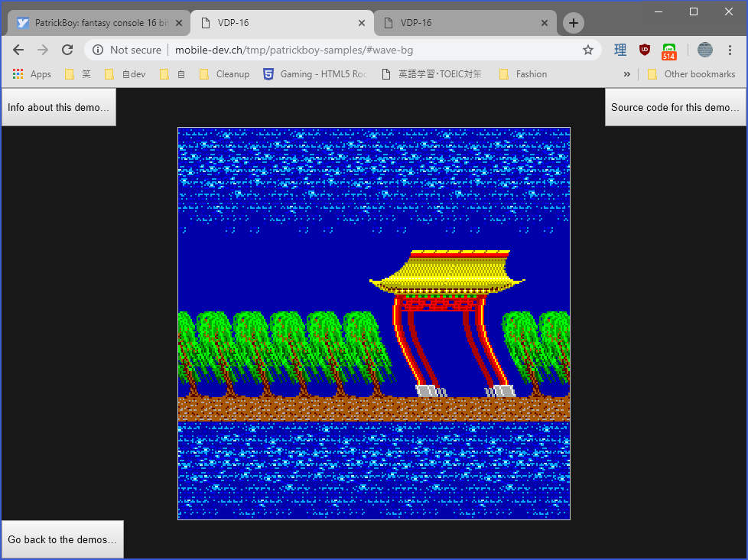Reload the current page

[67, 50]
